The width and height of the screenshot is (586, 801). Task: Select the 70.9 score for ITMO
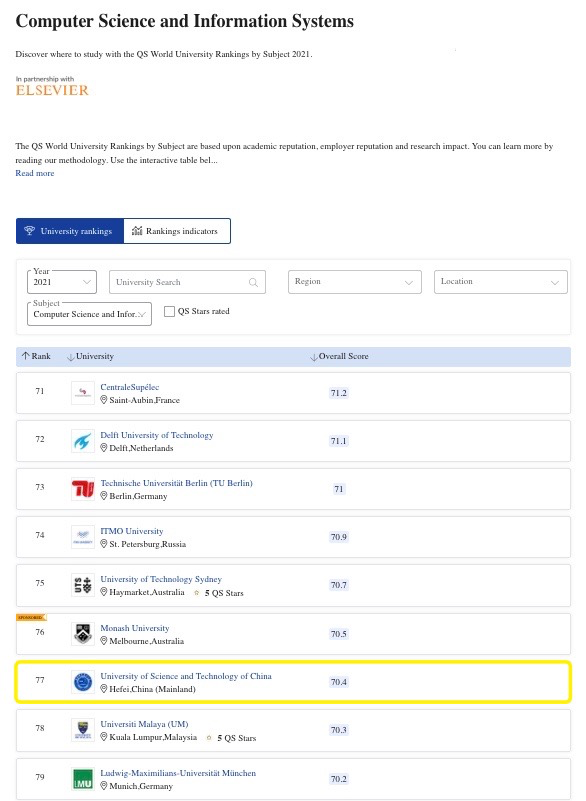339,537
